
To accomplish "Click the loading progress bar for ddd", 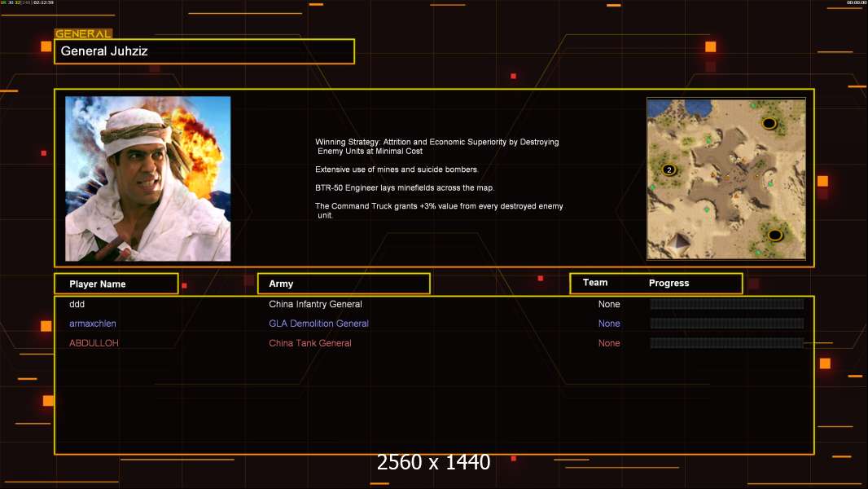I will click(726, 304).
